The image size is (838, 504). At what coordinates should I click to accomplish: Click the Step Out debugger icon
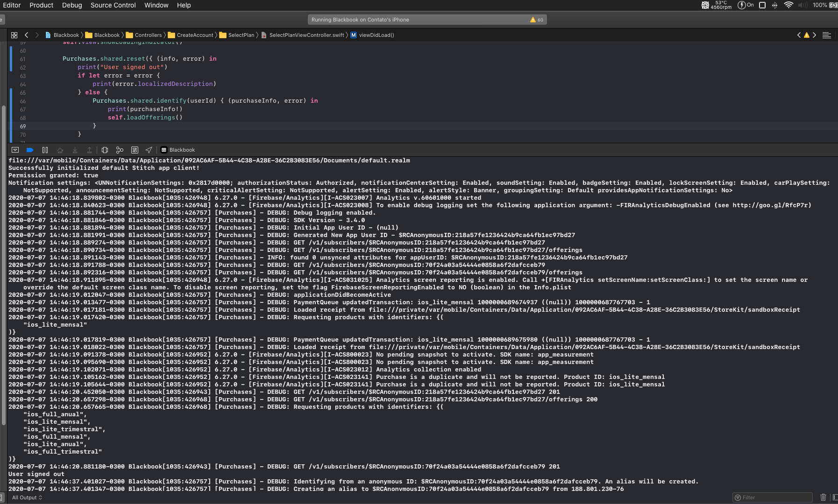[90, 150]
